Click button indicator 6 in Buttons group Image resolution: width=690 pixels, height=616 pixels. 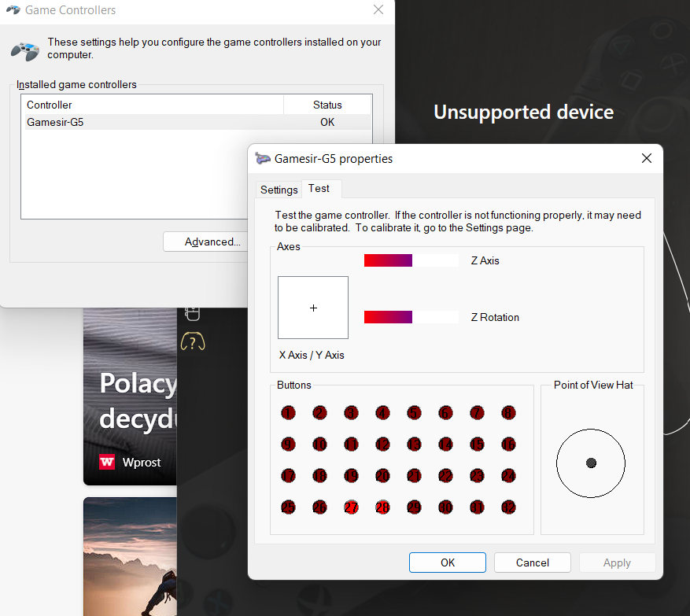point(445,413)
